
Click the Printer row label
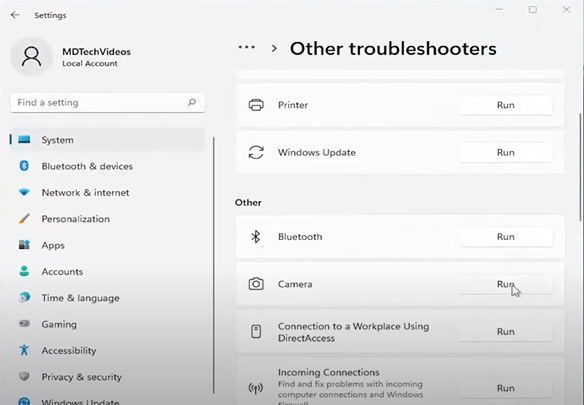click(x=293, y=105)
